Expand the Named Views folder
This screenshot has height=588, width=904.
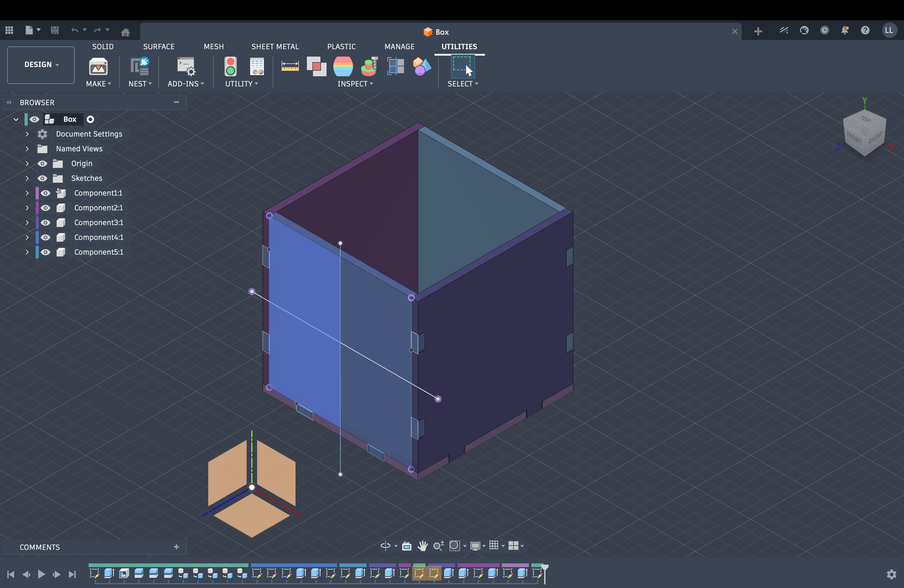[x=27, y=149]
